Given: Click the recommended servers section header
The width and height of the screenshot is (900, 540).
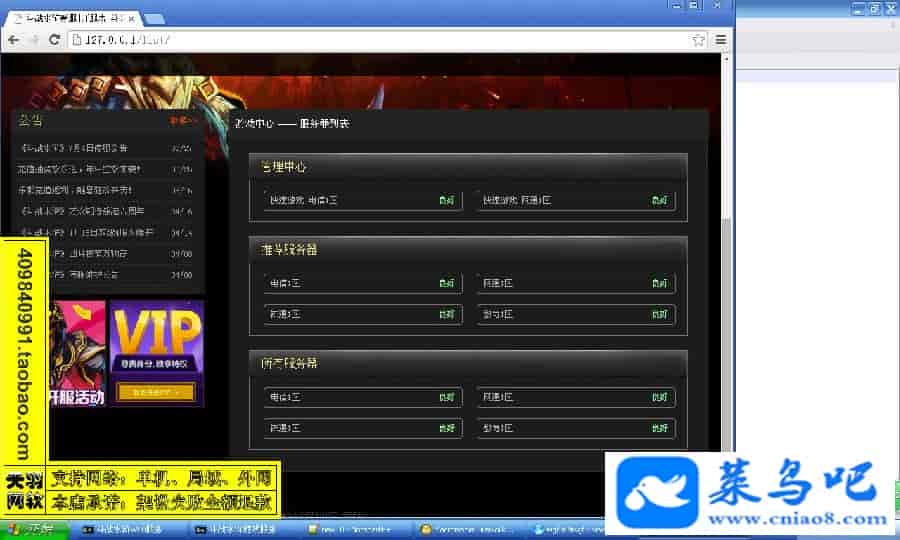Looking at the screenshot, I should 468,250.
